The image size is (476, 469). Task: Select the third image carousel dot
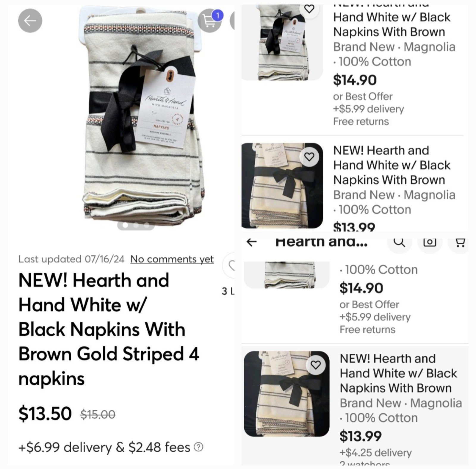click(146, 225)
